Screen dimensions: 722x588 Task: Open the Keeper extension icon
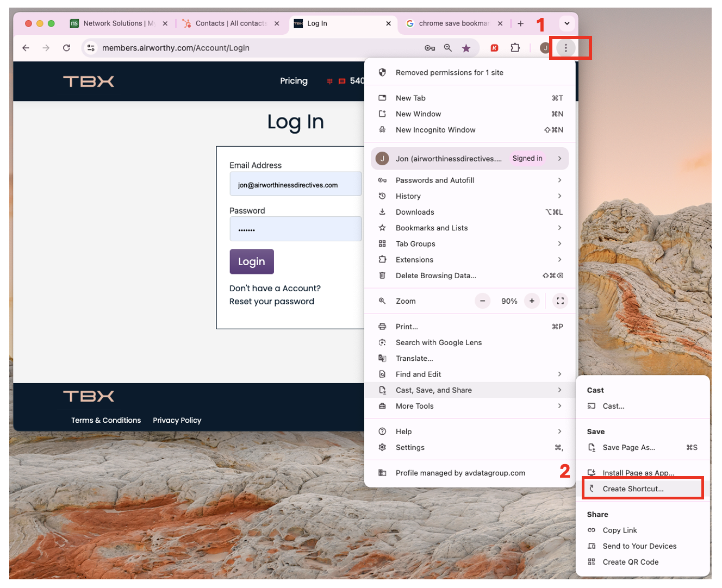click(x=494, y=48)
